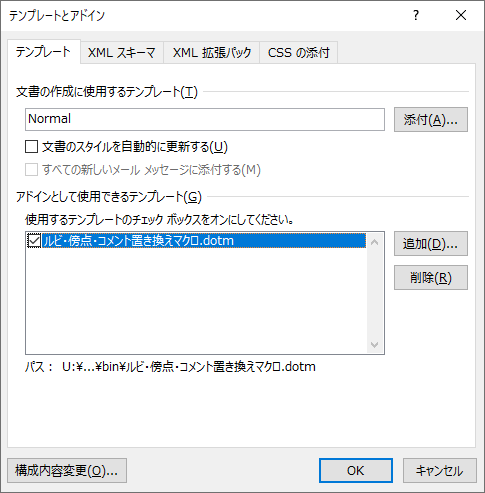Confirm with the OK button
This screenshot has height=493, width=485.
point(356,470)
